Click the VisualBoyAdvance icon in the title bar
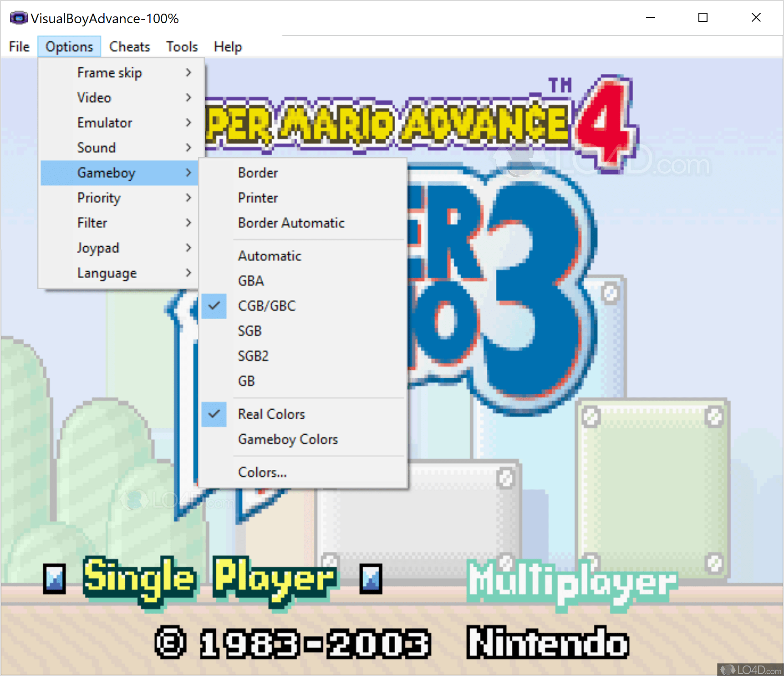 [x=18, y=18]
